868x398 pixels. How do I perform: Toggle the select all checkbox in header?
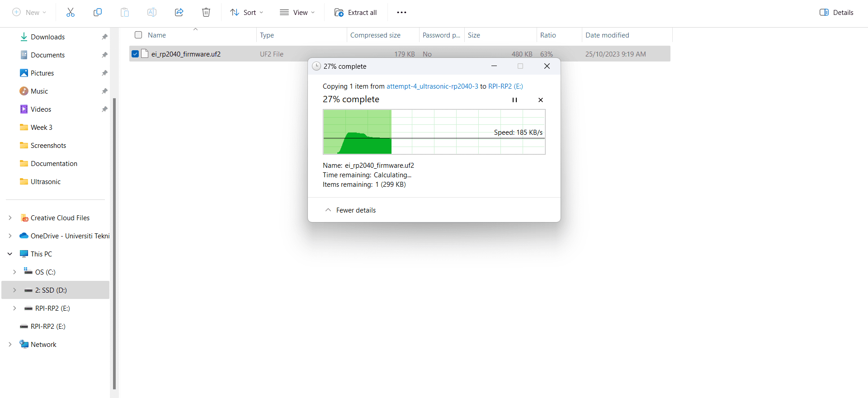click(138, 35)
